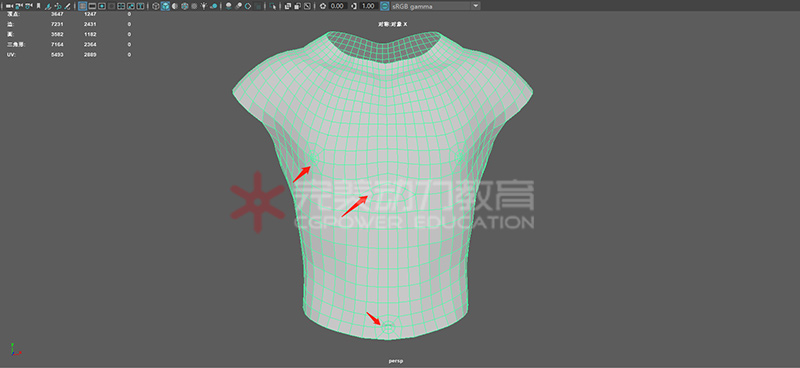Click the Use Default Material icon
Image resolution: width=800 pixels, height=368 pixels.
point(175,6)
